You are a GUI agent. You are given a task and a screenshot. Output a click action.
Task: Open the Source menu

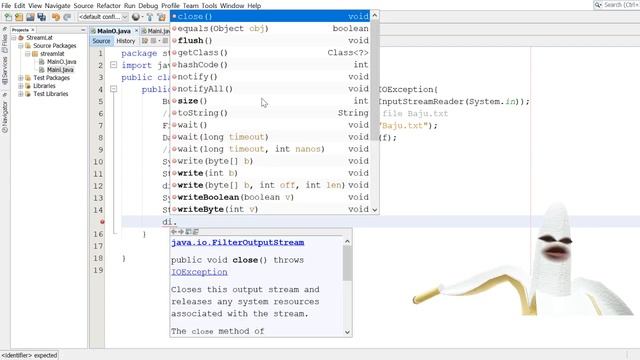click(84, 6)
